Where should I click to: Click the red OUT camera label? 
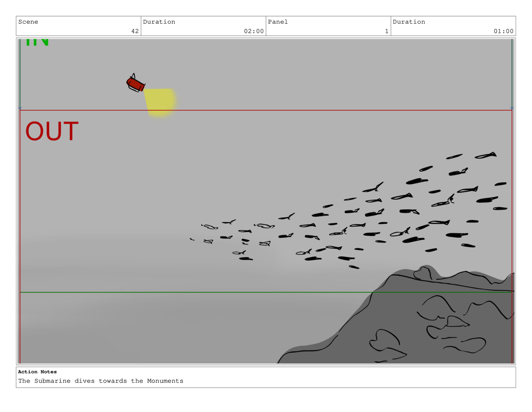[52, 131]
